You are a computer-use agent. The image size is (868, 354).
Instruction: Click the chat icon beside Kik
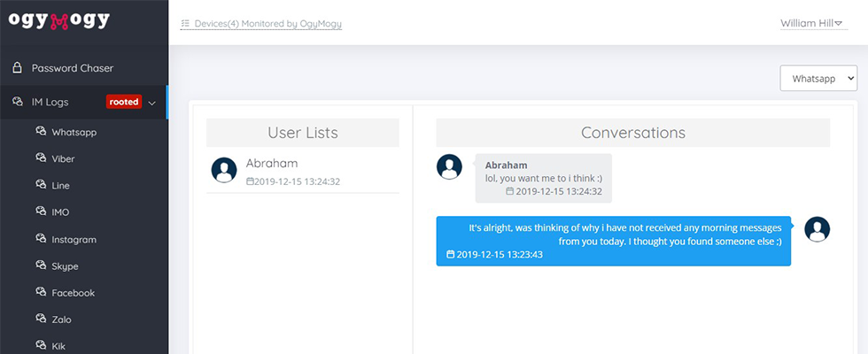(41, 345)
